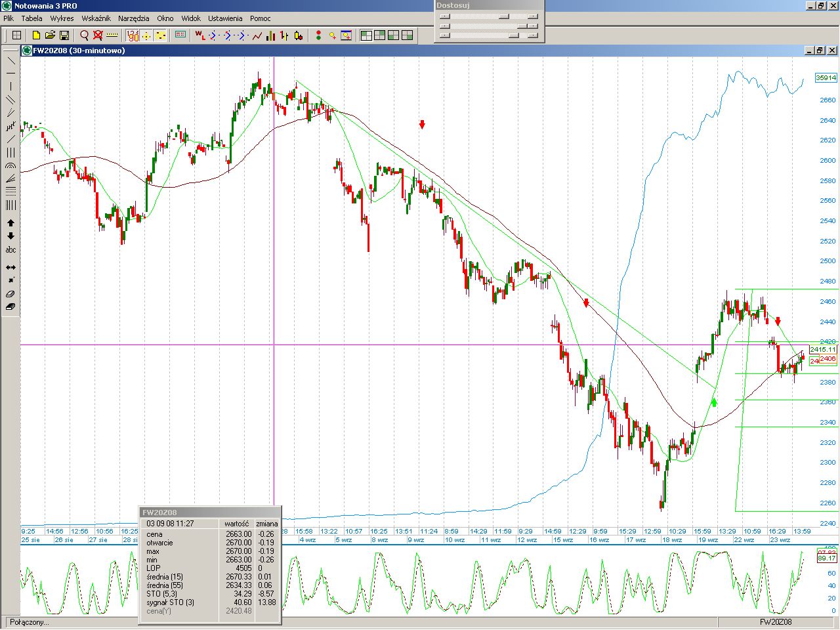
Task: Select the concentric arcs drawing tool
Action: (x=10, y=166)
